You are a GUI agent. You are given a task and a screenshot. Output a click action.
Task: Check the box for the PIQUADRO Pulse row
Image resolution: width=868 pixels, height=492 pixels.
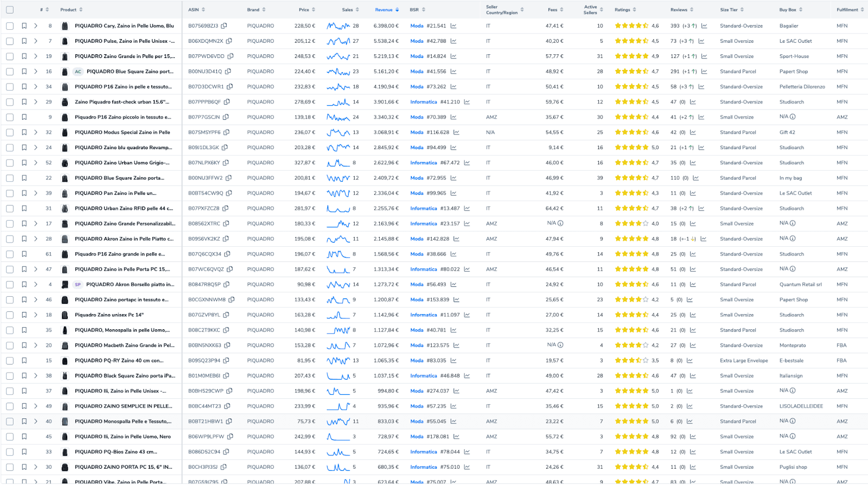click(10, 41)
